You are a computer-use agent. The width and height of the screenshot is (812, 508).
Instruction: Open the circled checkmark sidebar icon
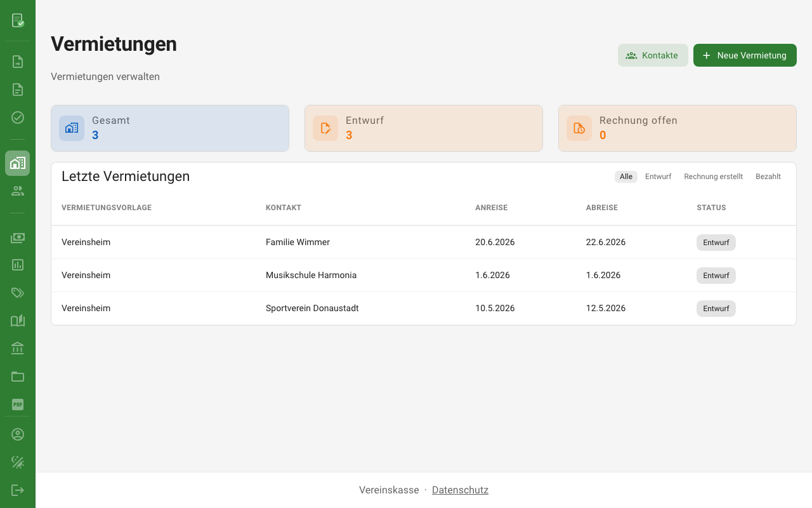[18, 117]
